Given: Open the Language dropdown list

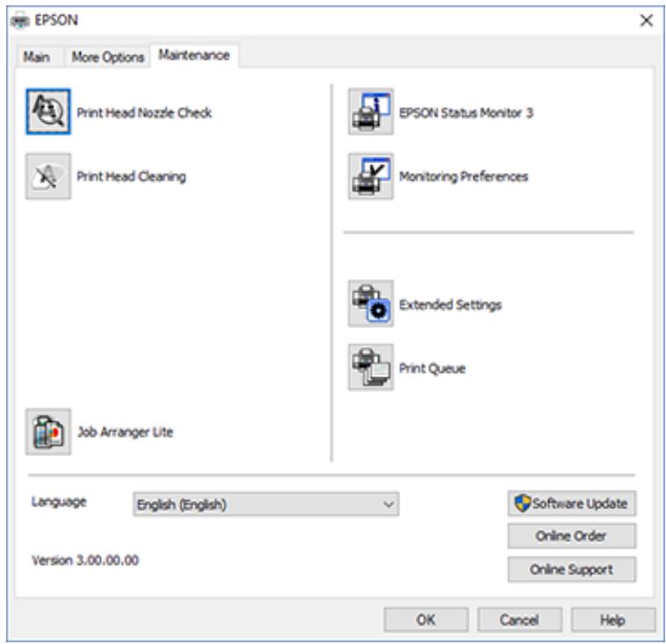Looking at the screenshot, I should 266,504.
